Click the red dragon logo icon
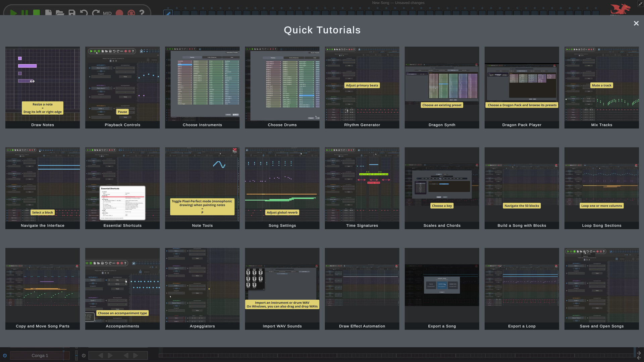 620,9
